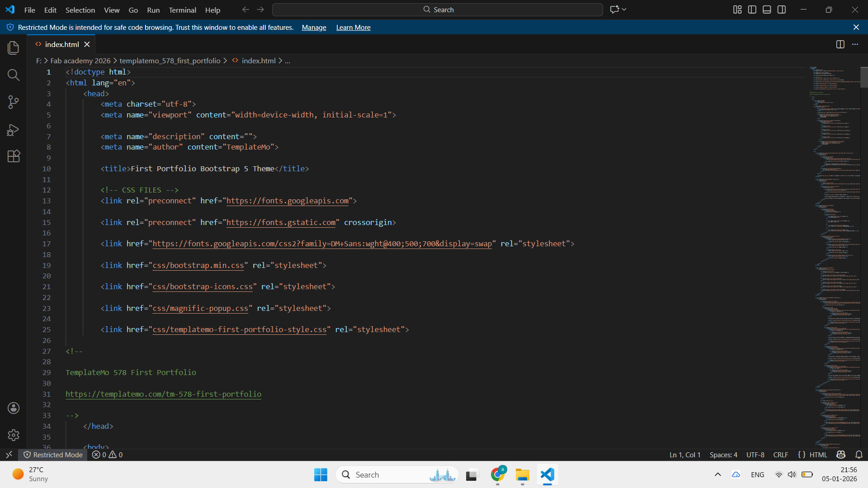
Task: Open Run and Debug view
Action: point(14,130)
